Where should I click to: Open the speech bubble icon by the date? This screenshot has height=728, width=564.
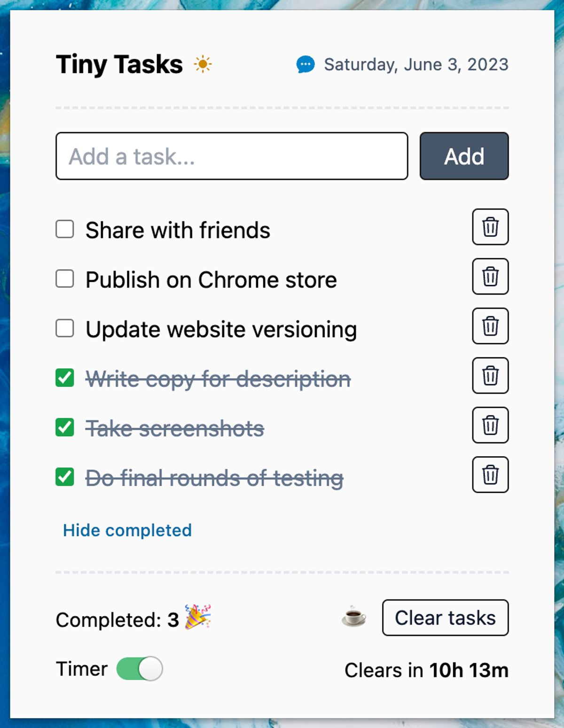click(x=306, y=64)
